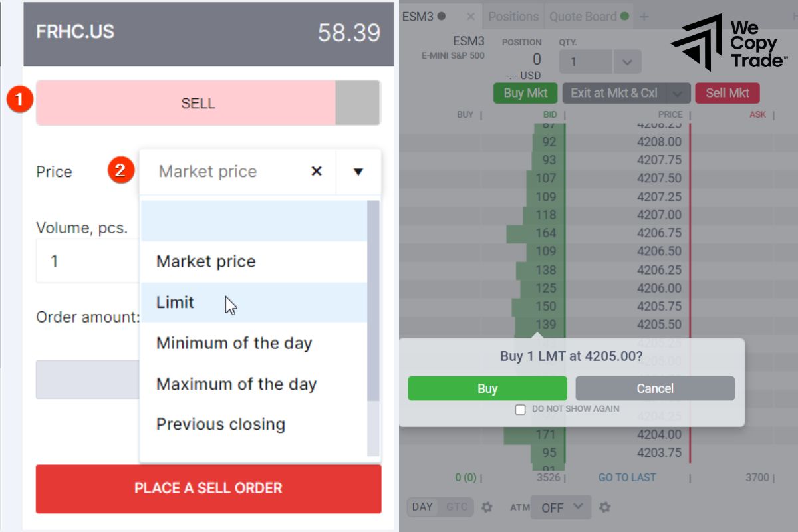
Task: Click the Volume input field
Action: (86, 261)
